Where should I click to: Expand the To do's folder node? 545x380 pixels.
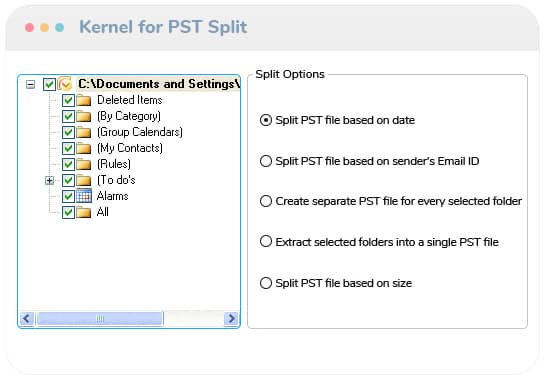point(49,180)
